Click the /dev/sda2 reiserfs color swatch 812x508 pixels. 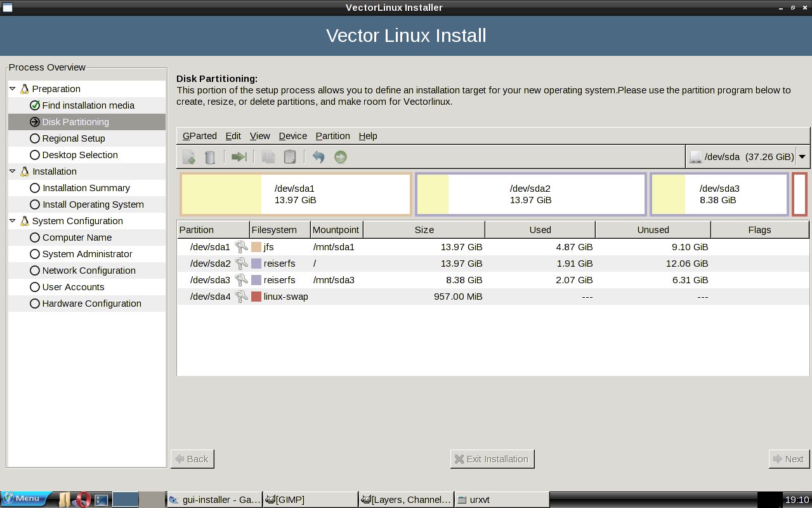click(x=256, y=264)
